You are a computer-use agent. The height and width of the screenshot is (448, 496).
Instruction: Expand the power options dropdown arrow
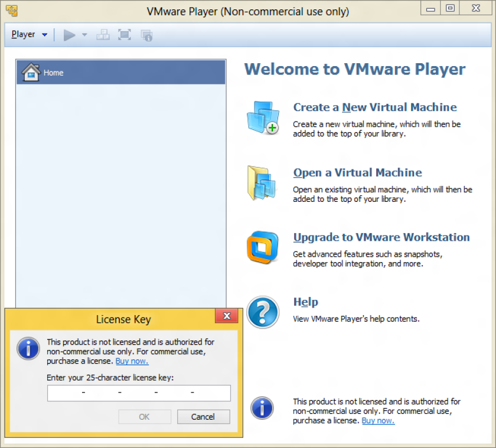84,35
